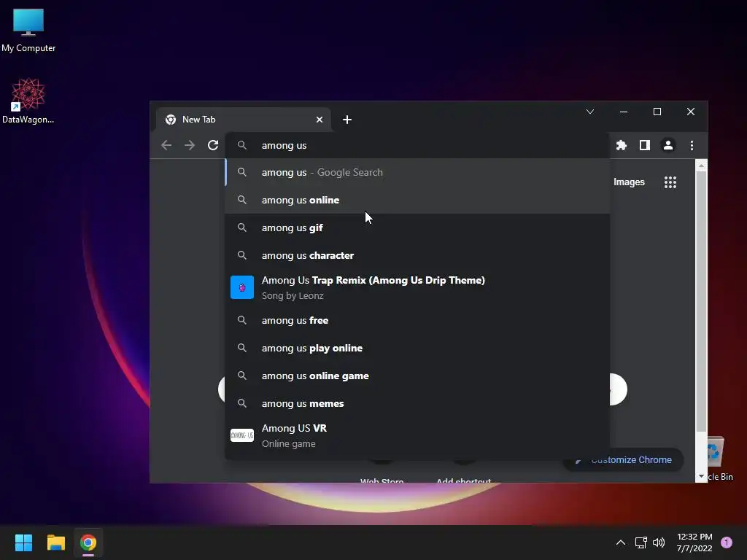Viewport: 747px width, 560px height.
Task: Select Among Us Trap Remix song suggestion
Action: pos(417,287)
